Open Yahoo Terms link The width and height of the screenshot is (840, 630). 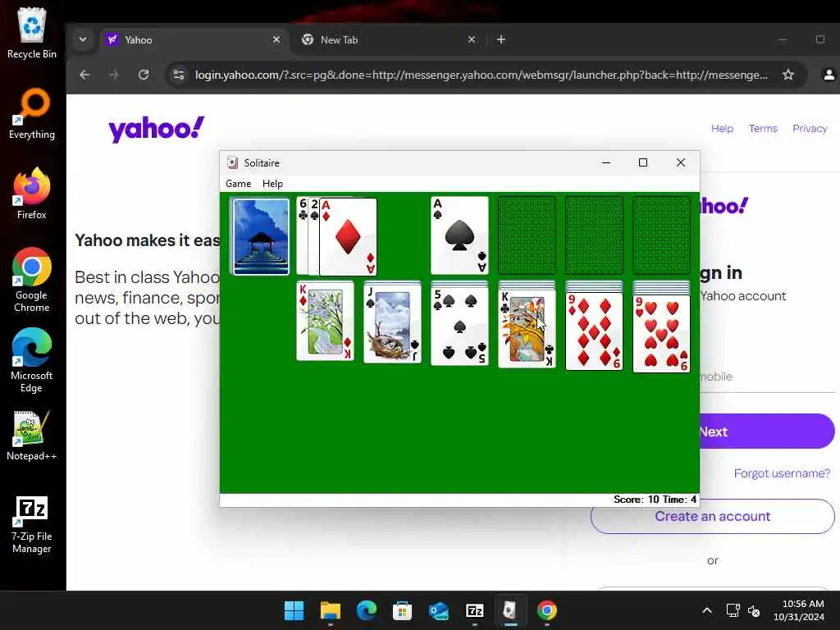click(763, 129)
